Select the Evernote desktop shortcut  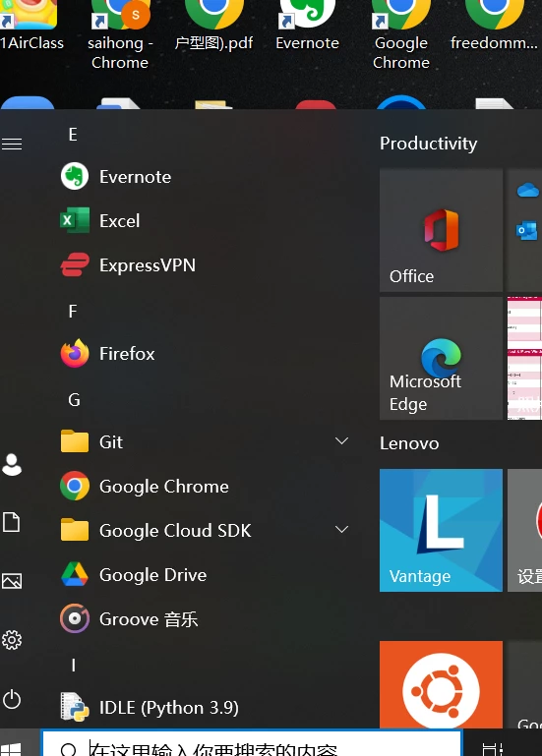307,26
